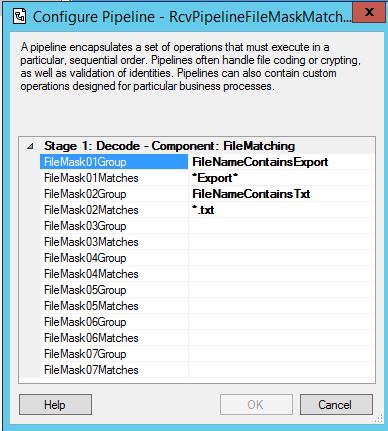The image size is (388, 431).
Task: Click the empty value for FileMask07Matches
Action: [282, 370]
